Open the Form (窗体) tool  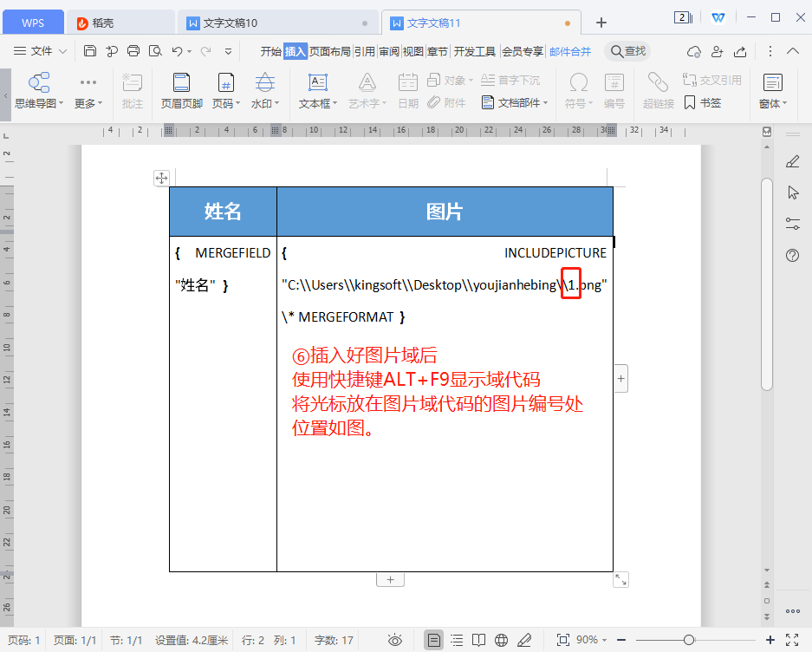(x=773, y=91)
